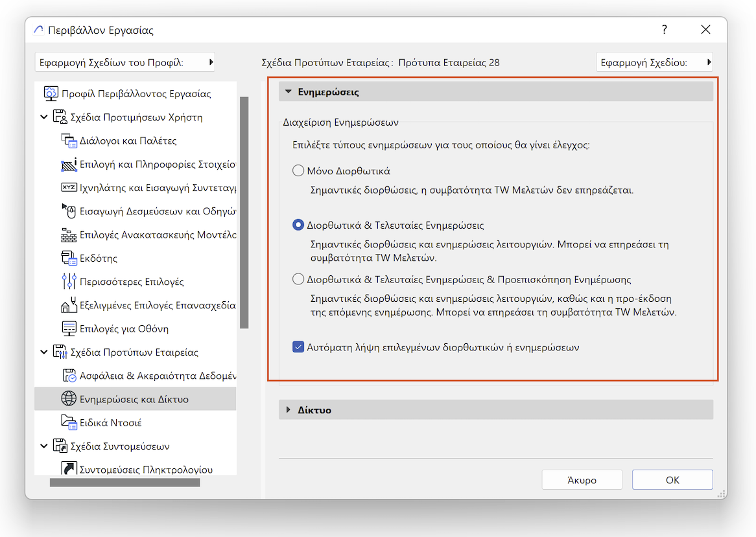
Task: Select Προφίλ Περιβάλλοντος Εργασίας tree item
Action: click(x=136, y=94)
